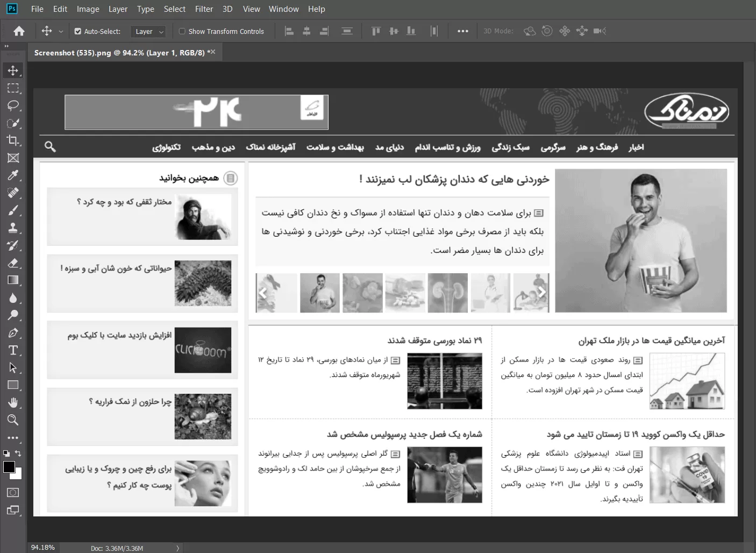Select the Brush tool
The height and width of the screenshot is (553, 756).
pos(13,210)
